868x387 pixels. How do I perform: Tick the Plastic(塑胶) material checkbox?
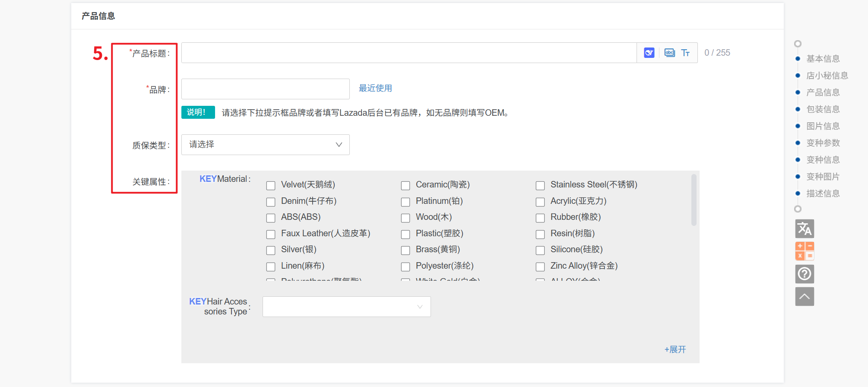405,235
